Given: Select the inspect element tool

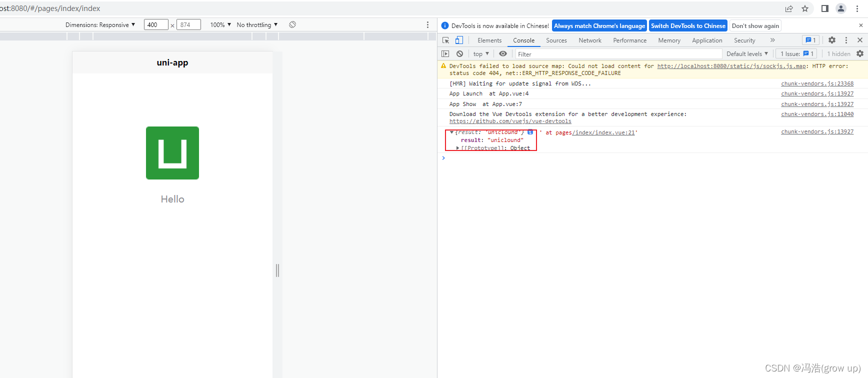Looking at the screenshot, I should click(x=446, y=40).
